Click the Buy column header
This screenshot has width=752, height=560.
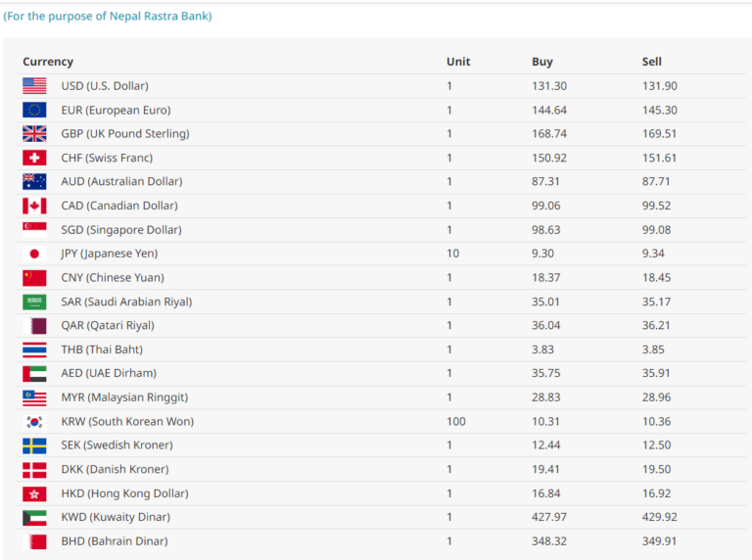pyautogui.click(x=542, y=62)
